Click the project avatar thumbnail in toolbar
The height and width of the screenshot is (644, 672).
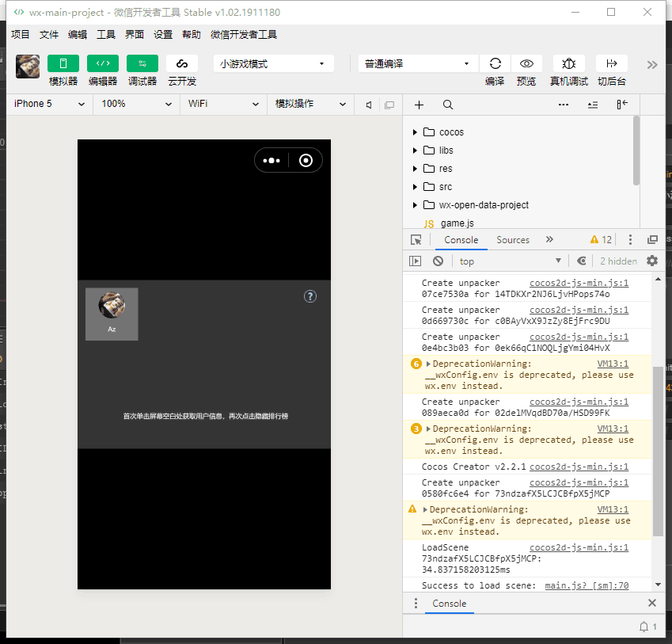[28, 67]
